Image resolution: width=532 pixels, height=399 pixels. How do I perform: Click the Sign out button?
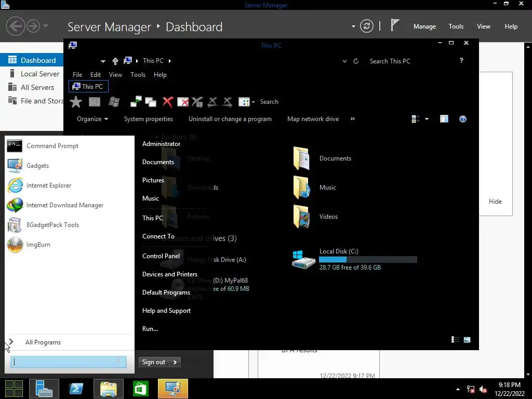[x=154, y=362]
